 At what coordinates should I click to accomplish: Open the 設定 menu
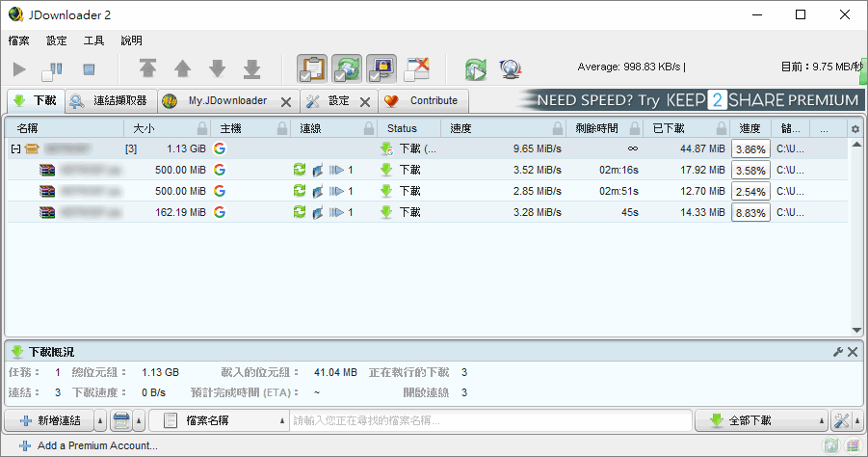point(57,40)
